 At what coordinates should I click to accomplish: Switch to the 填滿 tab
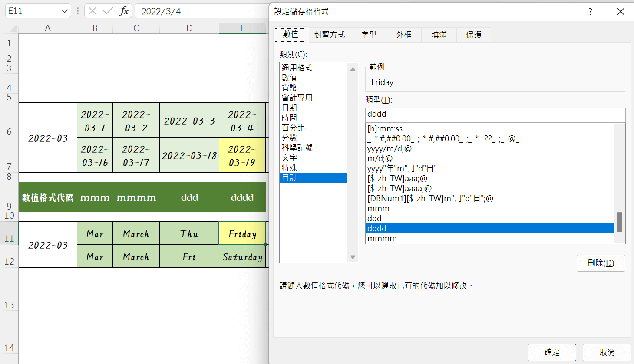[439, 35]
